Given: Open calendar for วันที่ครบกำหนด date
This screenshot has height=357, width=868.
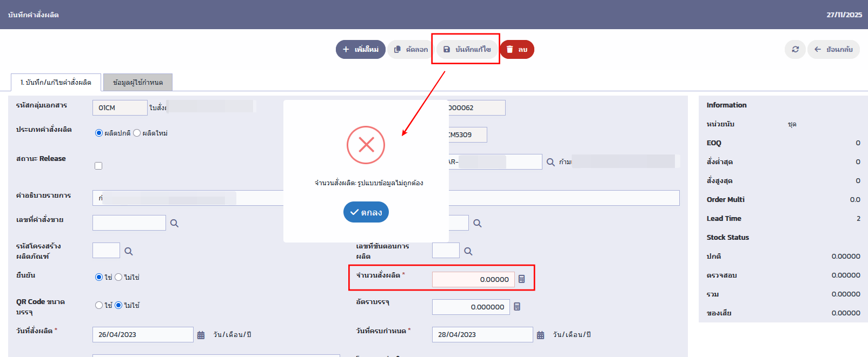Looking at the screenshot, I should 540,335.
